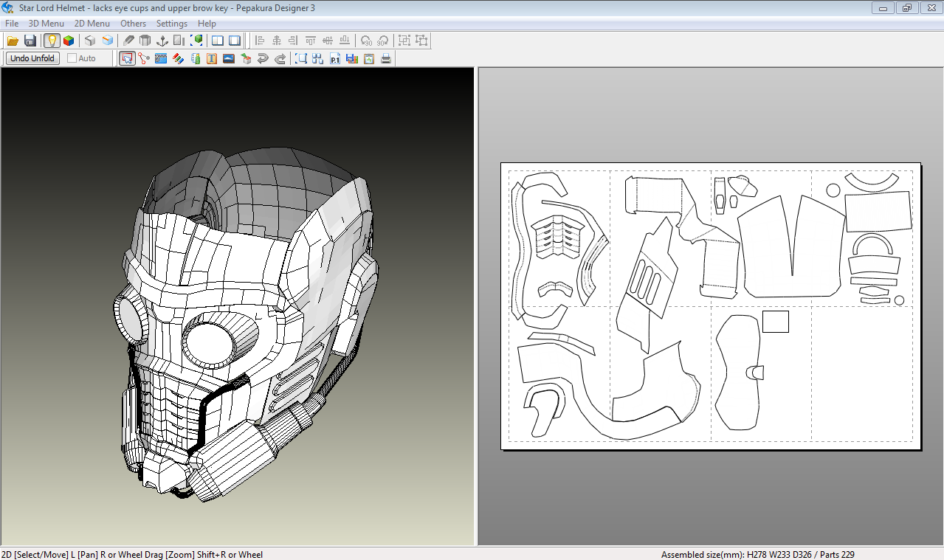Select the small circle part at top right of paper
Image resolution: width=944 pixels, height=560 pixels.
coord(833,190)
